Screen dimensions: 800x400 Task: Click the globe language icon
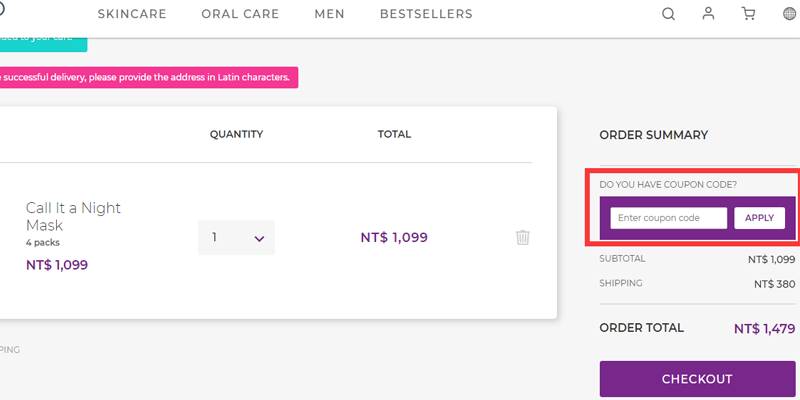[x=789, y=14]
